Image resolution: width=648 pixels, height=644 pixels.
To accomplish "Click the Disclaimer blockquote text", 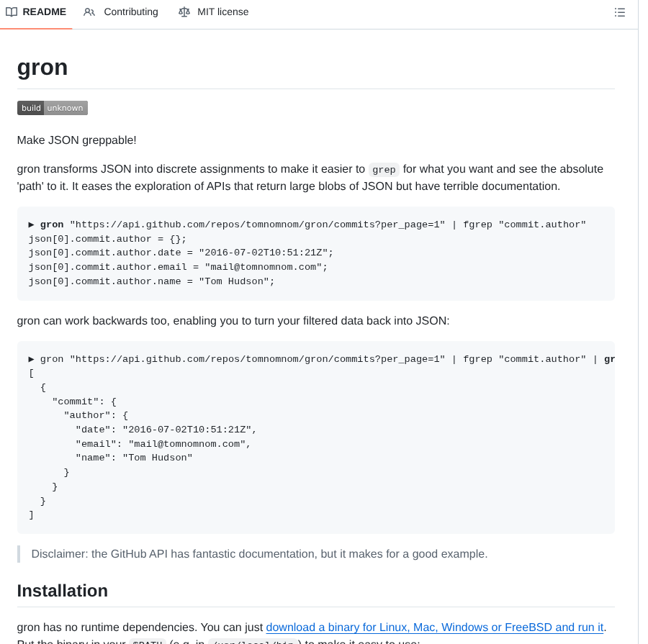I will (x=259, y=554).
